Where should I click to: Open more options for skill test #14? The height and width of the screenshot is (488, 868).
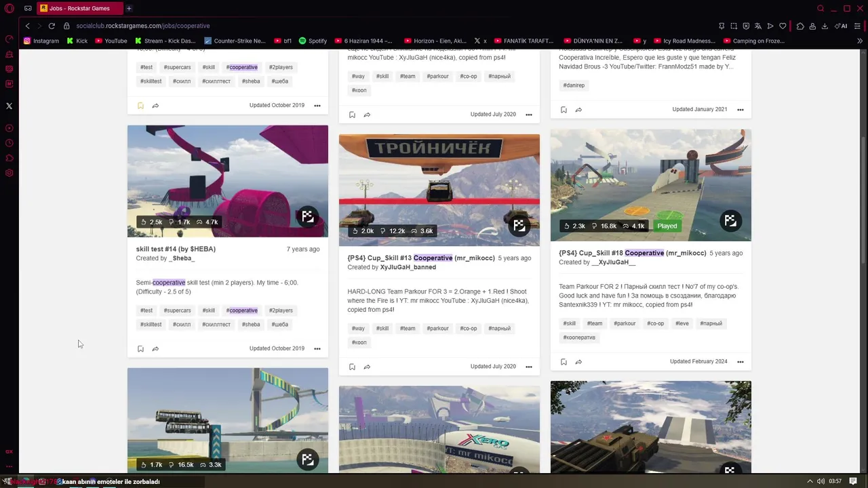317,349
